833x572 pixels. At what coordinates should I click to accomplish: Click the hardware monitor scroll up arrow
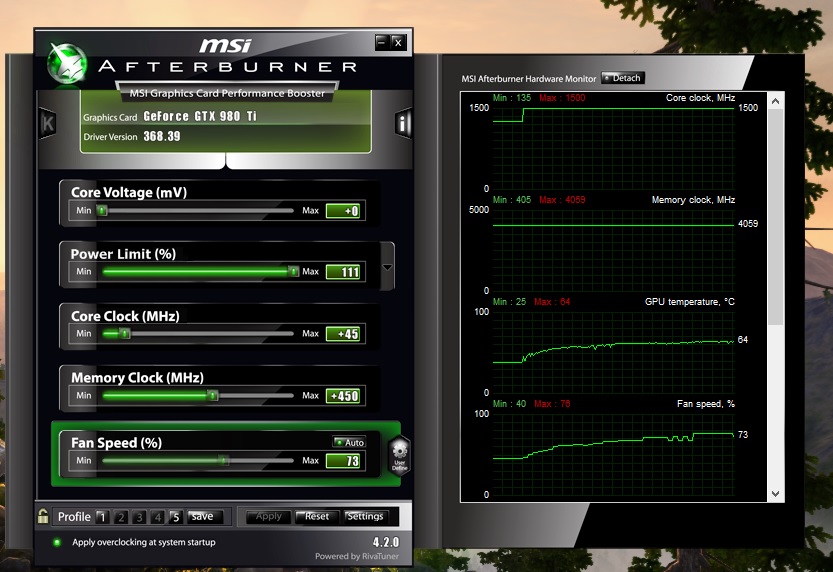[x=776, y=101]
